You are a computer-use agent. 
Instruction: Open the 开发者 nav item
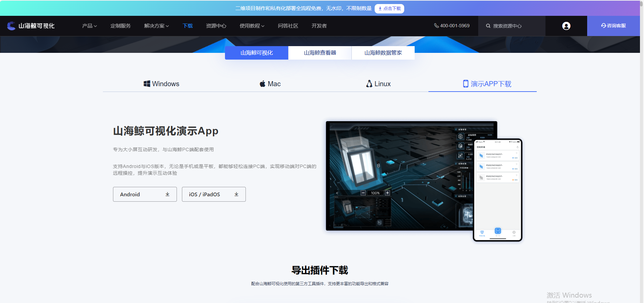coord(319,26)
